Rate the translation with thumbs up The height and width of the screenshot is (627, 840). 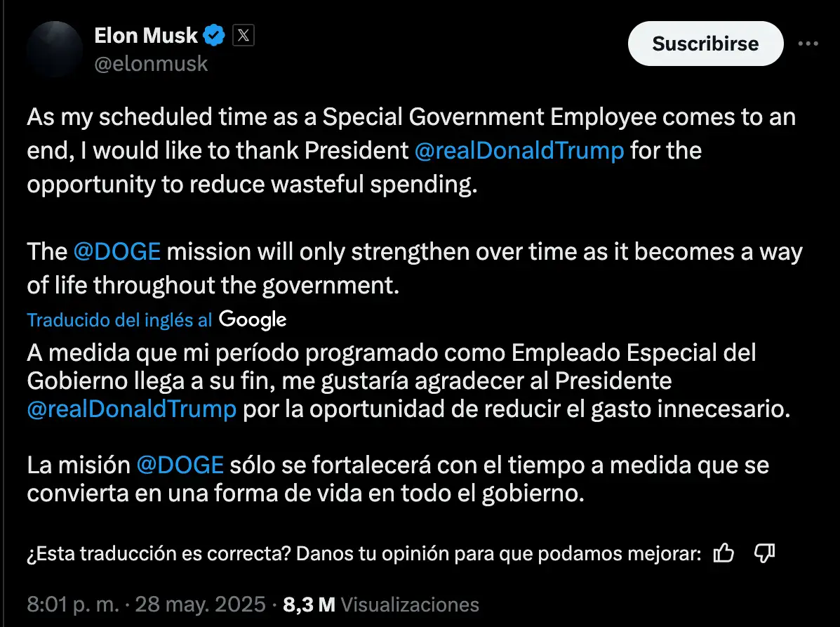[723, 553]
